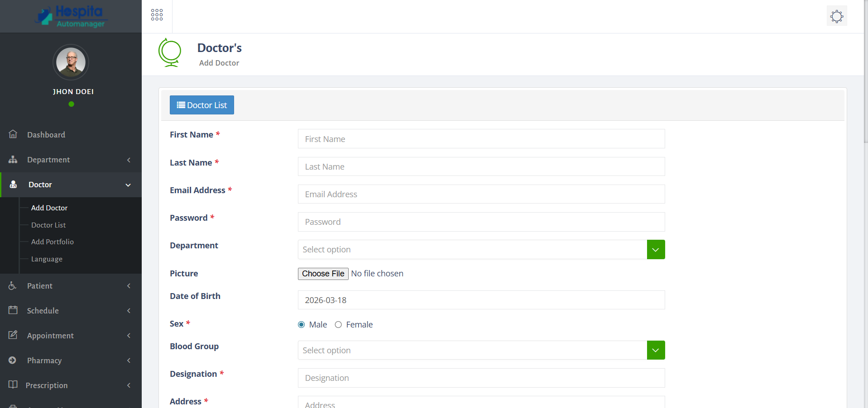Open the Language menu entry
Viewport: 868px width, 408px height.
click(x=47, y=259)
